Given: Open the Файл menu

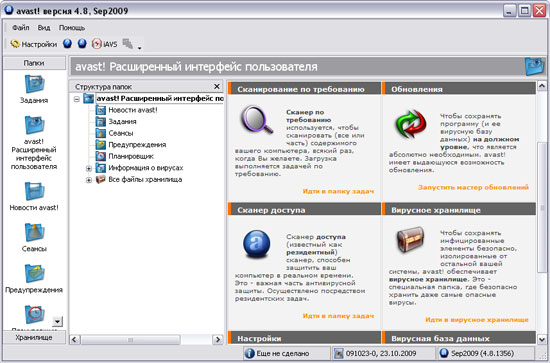Looking at the screenshot, I should pyautogui.click(x=21, y=28).
